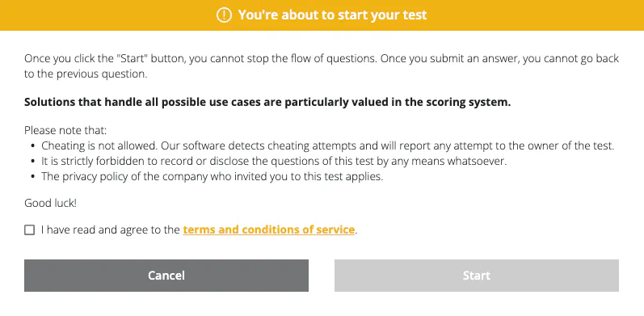Select the "I have read and agree to the" label
Image resolution: width=644 pixels, height=316 pixels.
[x=111, y=230]
